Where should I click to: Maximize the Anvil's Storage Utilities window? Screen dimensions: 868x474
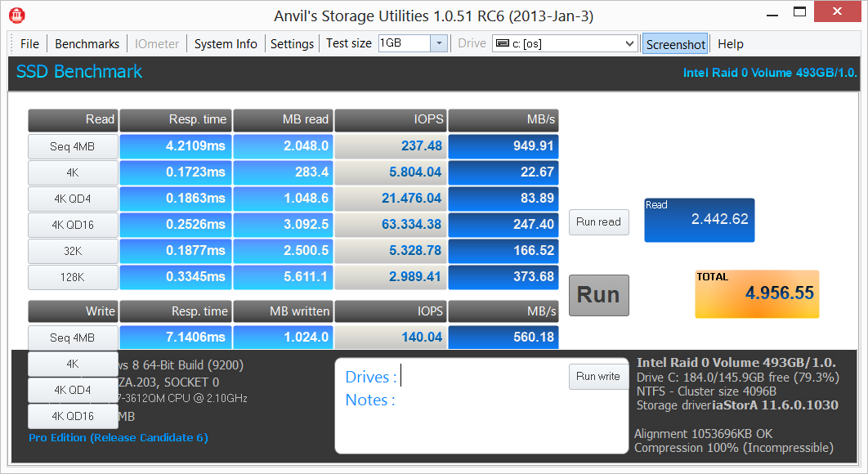(x=799, y=11)
